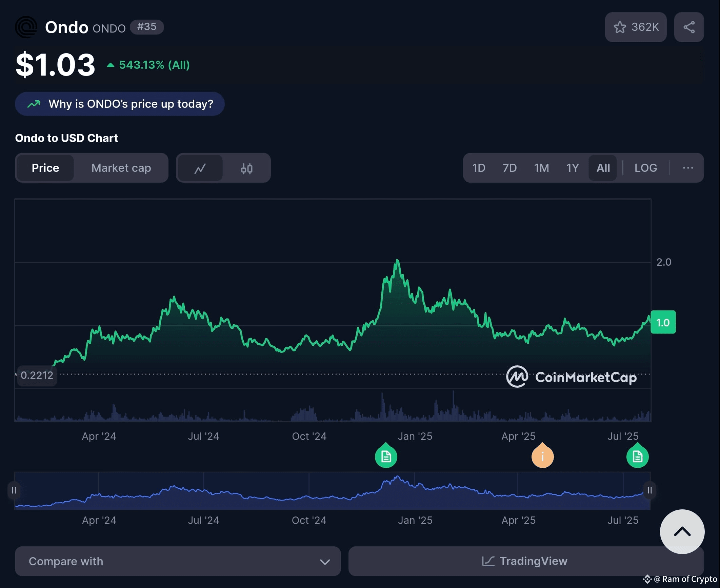
Task: Switch to candlestick chart icon
Action: 246,168
